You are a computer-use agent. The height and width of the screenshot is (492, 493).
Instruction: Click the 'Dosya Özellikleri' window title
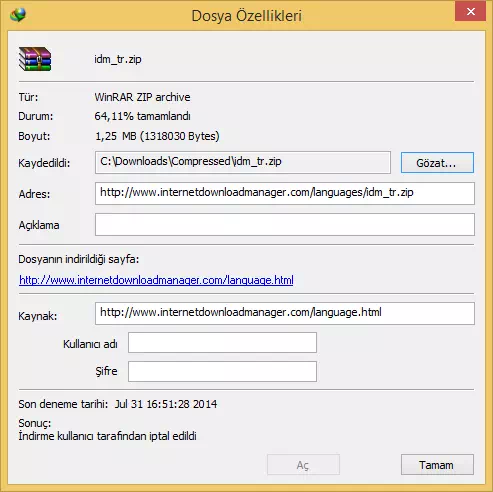(x=247, y=16)
